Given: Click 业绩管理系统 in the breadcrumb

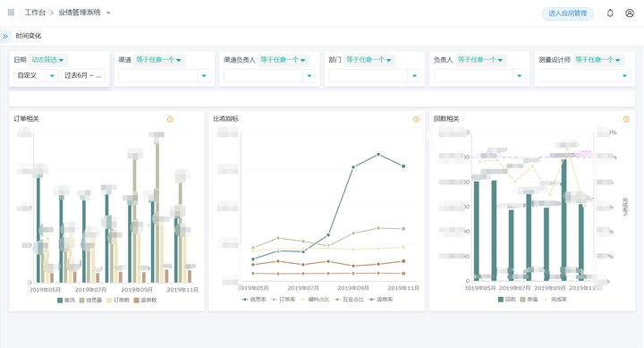Looking at the screenshot, I should (x=80, y=13).
